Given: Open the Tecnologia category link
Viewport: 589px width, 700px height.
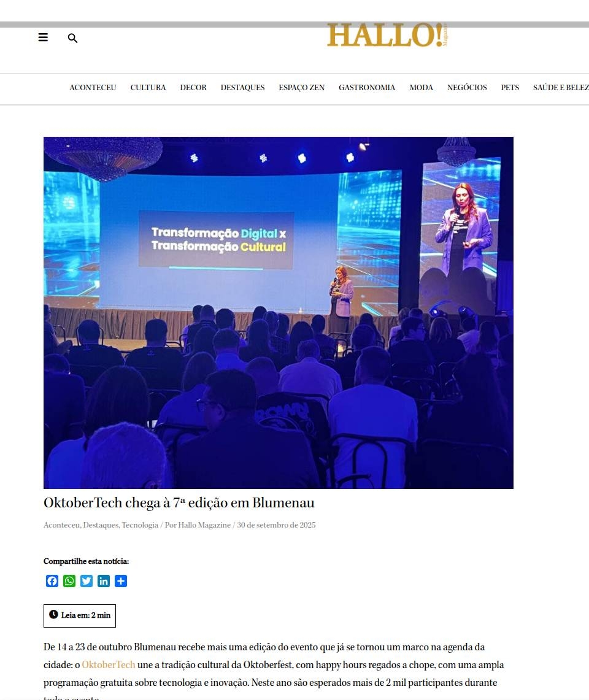Looking at the screenshot, I should 140,525.
